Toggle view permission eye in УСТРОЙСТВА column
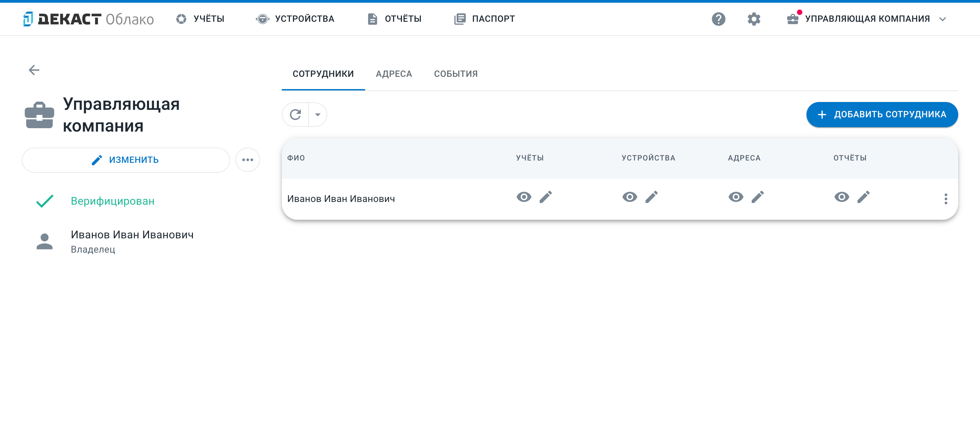 click(x=630, y=197)
